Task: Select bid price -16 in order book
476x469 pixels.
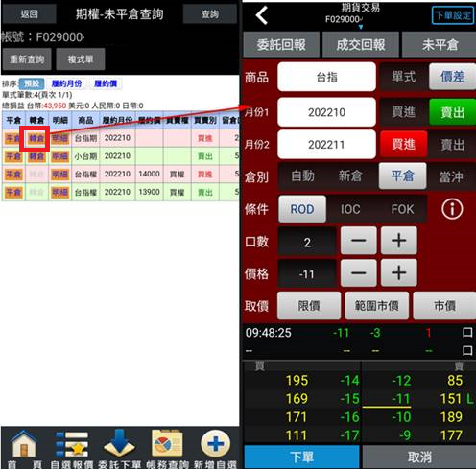Action: [349, 417]
